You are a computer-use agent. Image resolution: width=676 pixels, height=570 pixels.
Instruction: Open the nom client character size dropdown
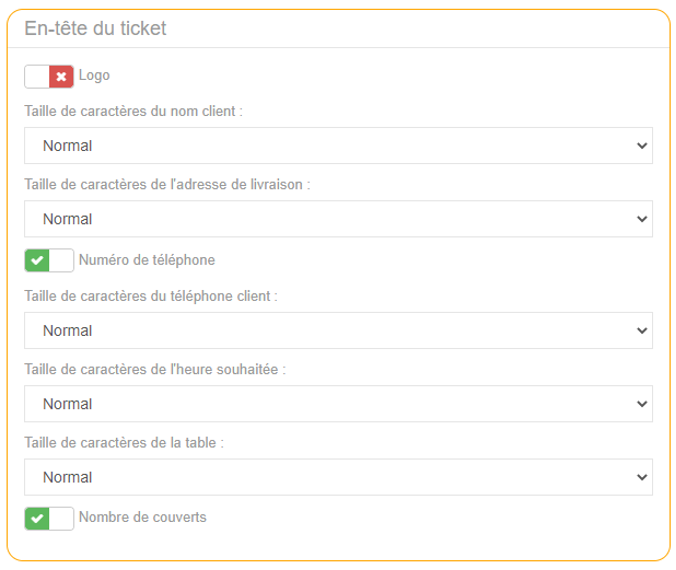338,146
